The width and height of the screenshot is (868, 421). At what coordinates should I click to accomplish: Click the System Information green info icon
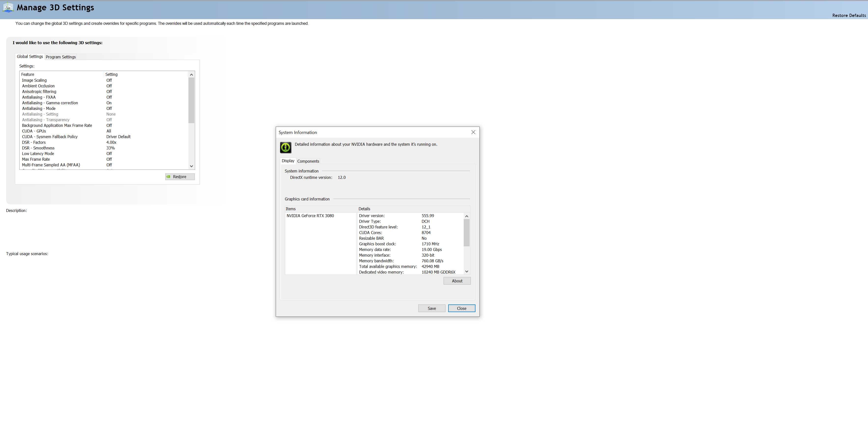point(285,147)
